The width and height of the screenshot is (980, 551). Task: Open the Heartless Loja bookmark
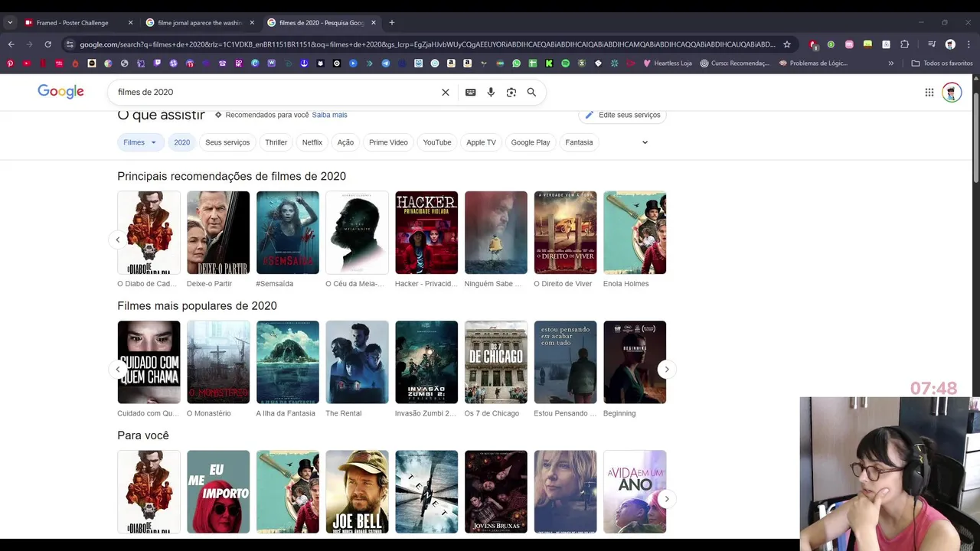click(667, 64)
